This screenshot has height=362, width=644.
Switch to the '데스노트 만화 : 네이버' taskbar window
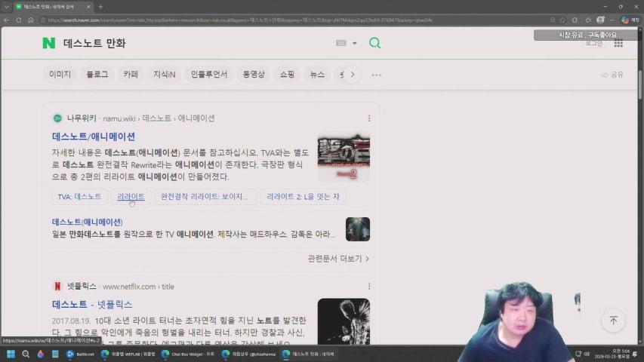[x=308, y=354]
